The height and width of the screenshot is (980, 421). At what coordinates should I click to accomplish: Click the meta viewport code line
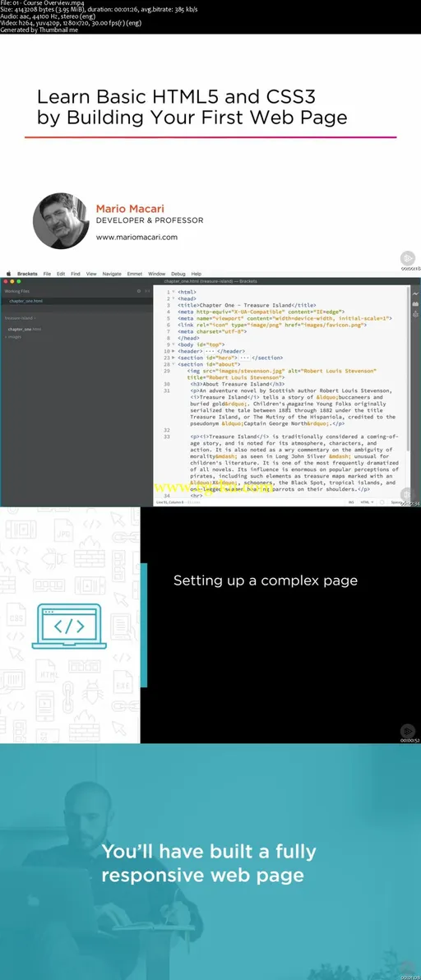point(285,318)
